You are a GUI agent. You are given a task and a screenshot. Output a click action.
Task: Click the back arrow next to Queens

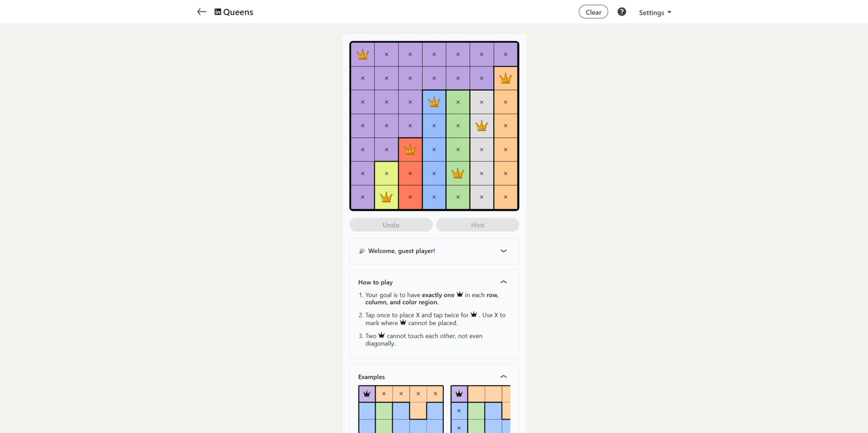point(201,11)
